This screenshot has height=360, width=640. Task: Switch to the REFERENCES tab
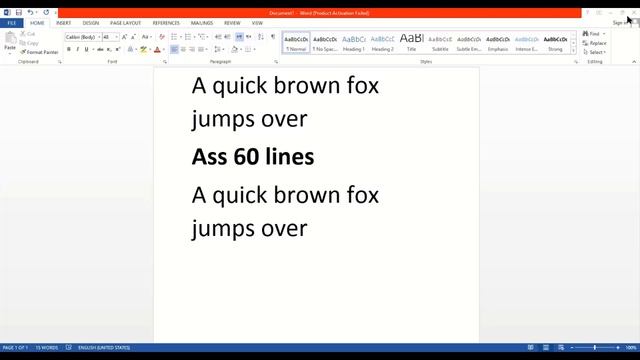point(166,23)
